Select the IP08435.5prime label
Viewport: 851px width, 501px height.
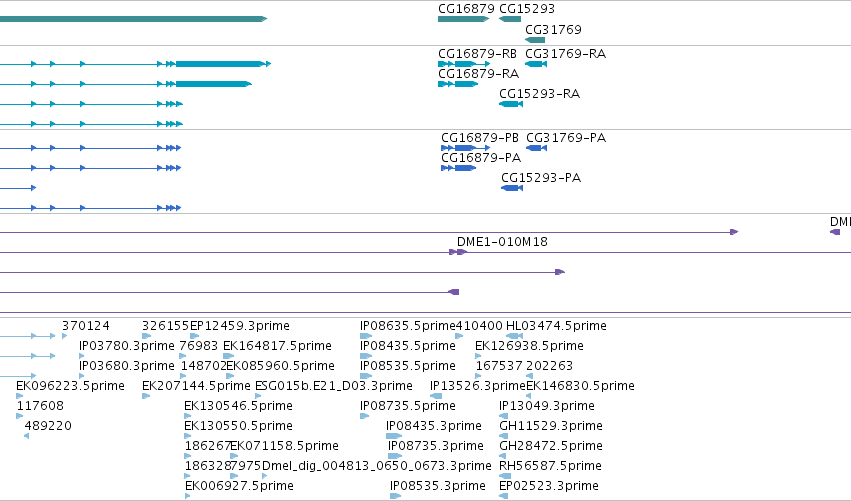click(408, 346)
